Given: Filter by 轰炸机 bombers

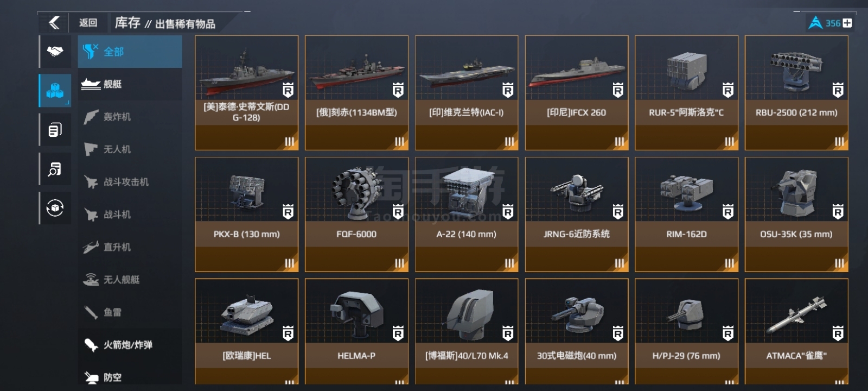Looking at the screenshot, I should pos(130,117).
